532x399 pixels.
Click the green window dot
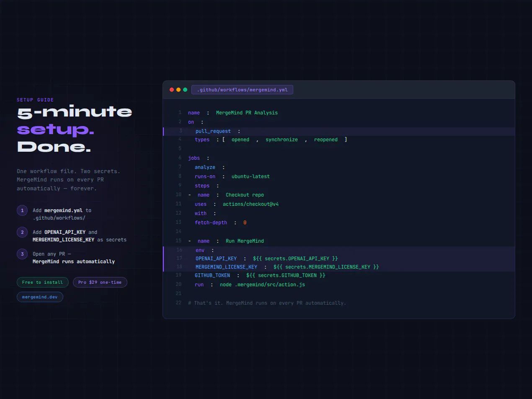pos(185,90)
